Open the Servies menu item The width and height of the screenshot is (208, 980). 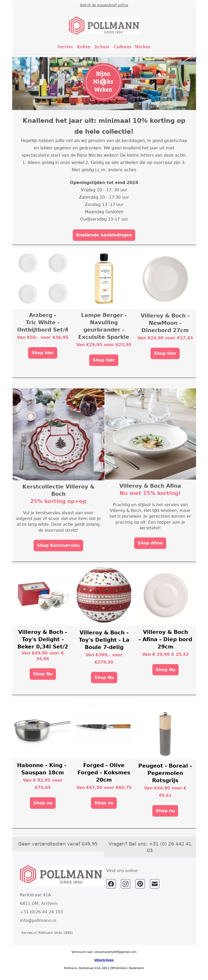(x=65, y=47)
